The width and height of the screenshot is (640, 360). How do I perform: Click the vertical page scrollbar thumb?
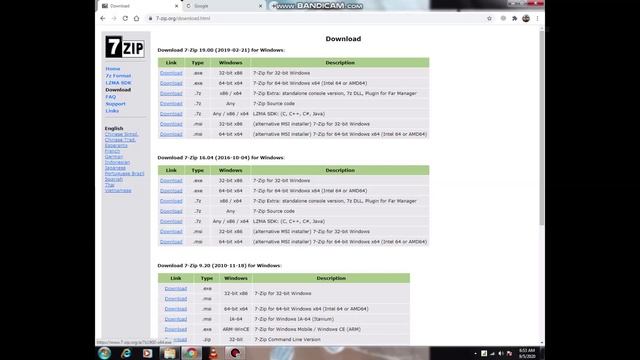pyautogui.click(x=542, y=127)
